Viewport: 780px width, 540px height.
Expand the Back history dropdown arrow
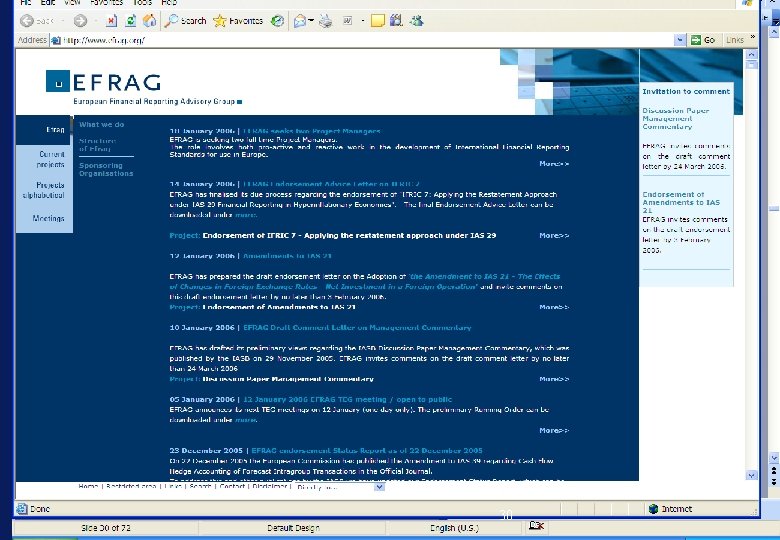point(63,21)
